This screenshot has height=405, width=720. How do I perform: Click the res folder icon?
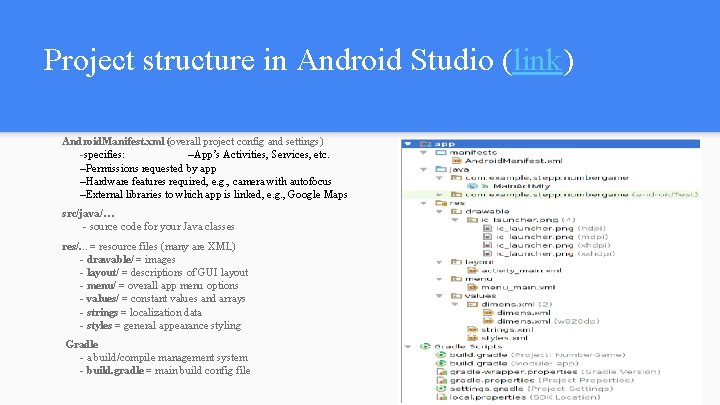[x=441, y=203]
